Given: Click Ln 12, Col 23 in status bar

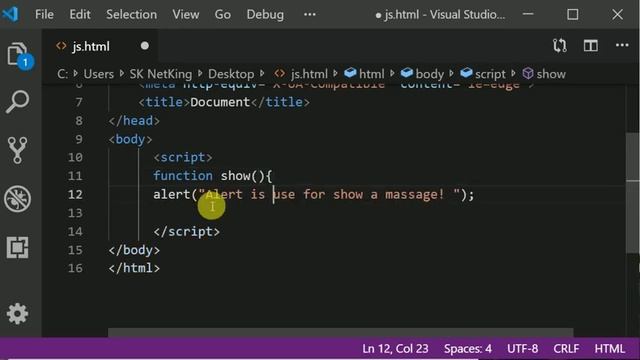Looking at the screenshot, I should pos(395,349).
